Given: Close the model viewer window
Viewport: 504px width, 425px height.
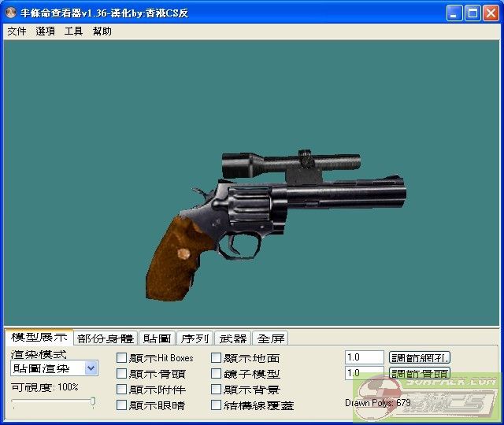Looking at the screenshot, I should (491, 13).
